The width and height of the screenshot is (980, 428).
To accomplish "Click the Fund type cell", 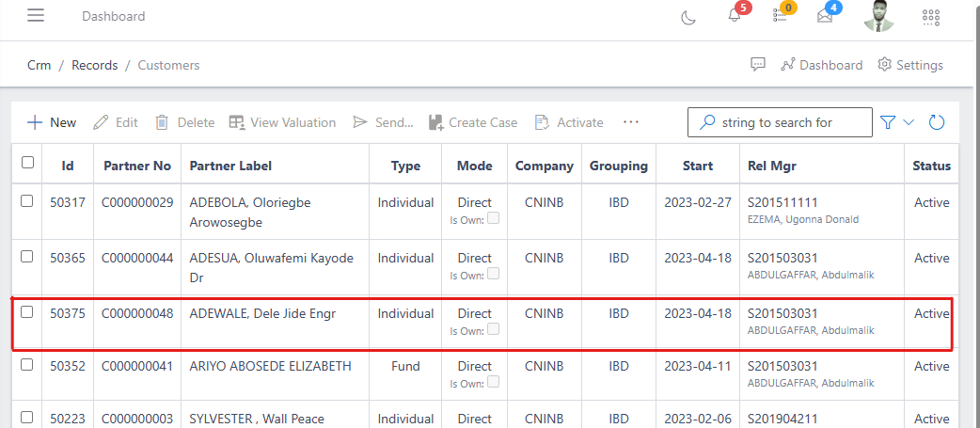I will 405,366.
